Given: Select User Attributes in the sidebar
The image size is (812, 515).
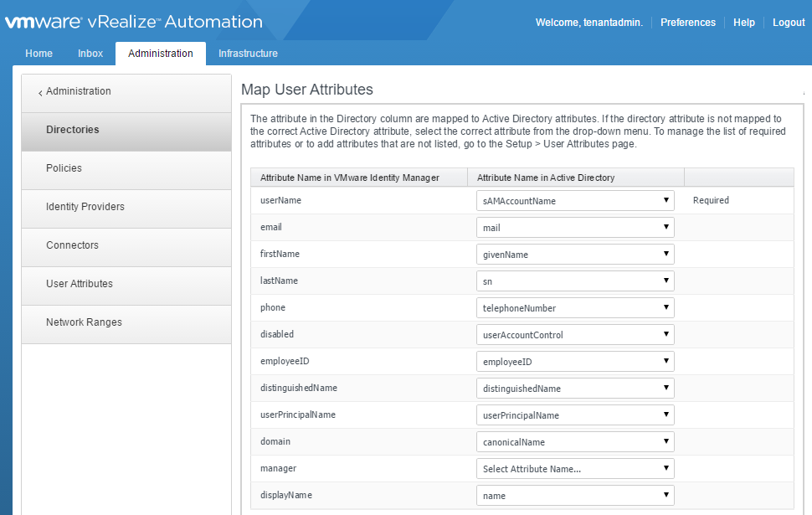Looking at the screenshot, I should 80,284.
